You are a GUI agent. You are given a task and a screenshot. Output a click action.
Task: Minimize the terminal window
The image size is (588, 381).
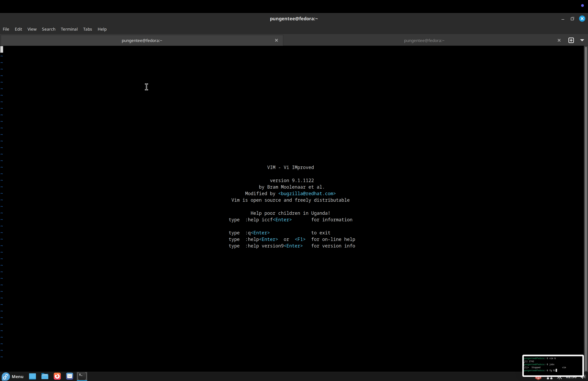563,19
